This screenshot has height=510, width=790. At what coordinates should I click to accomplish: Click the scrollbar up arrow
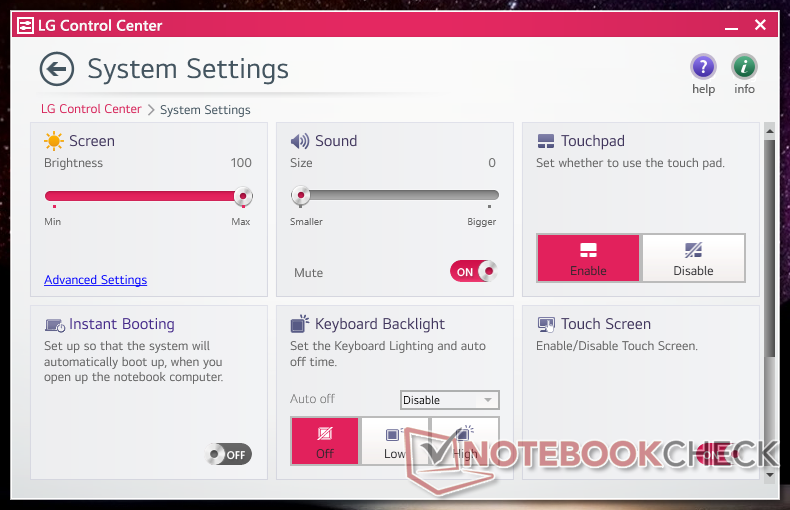769,132
